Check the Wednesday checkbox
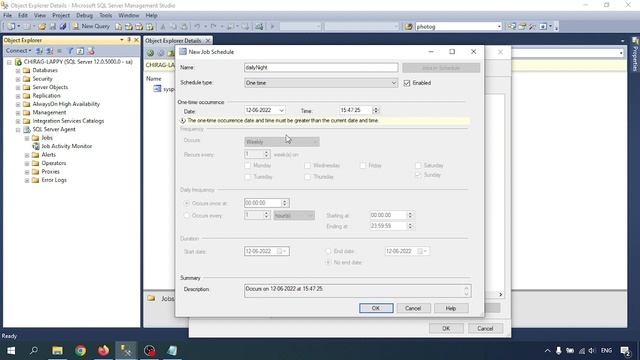 click(307, 165)
